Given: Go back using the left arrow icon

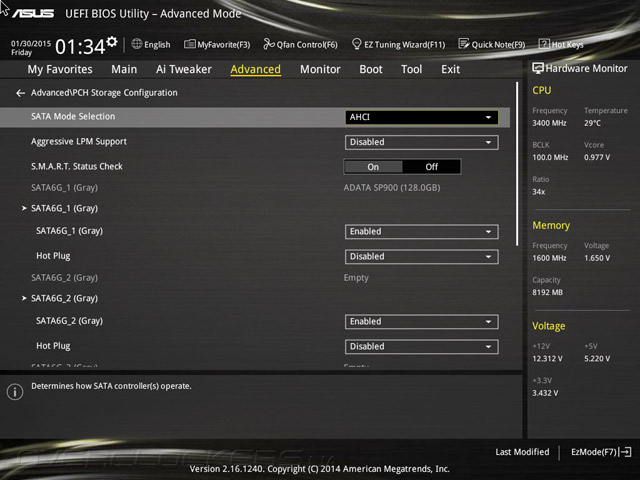Looking at the screenshot, I should (20, 93).
